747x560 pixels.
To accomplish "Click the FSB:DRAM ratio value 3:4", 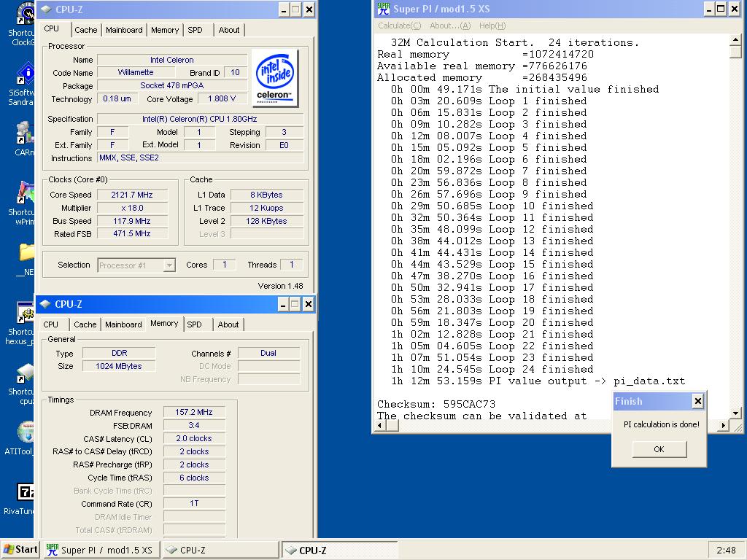I will pos(194,425).
